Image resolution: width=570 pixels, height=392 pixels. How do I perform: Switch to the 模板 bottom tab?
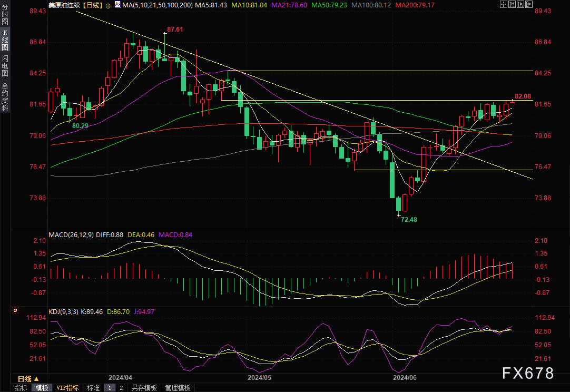(42, 388)
